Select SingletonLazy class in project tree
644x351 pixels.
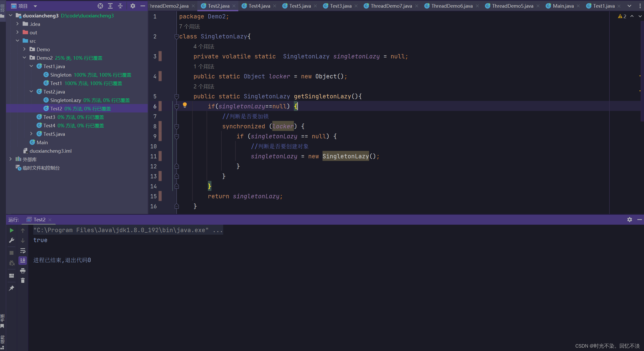coord(66,100)
